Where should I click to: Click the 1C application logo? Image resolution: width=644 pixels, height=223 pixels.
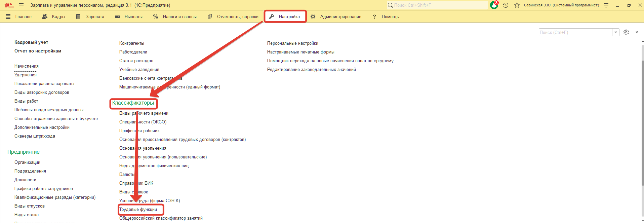9,5
